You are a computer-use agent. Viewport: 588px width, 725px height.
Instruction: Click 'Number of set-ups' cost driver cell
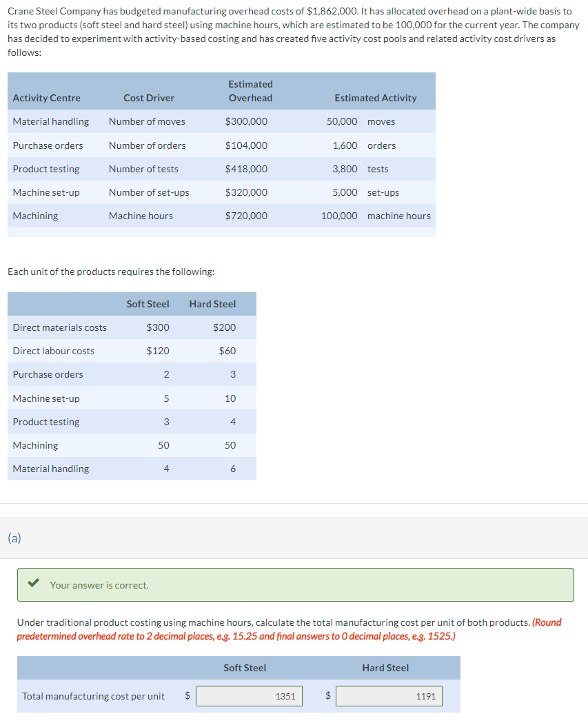pos(149,192)
